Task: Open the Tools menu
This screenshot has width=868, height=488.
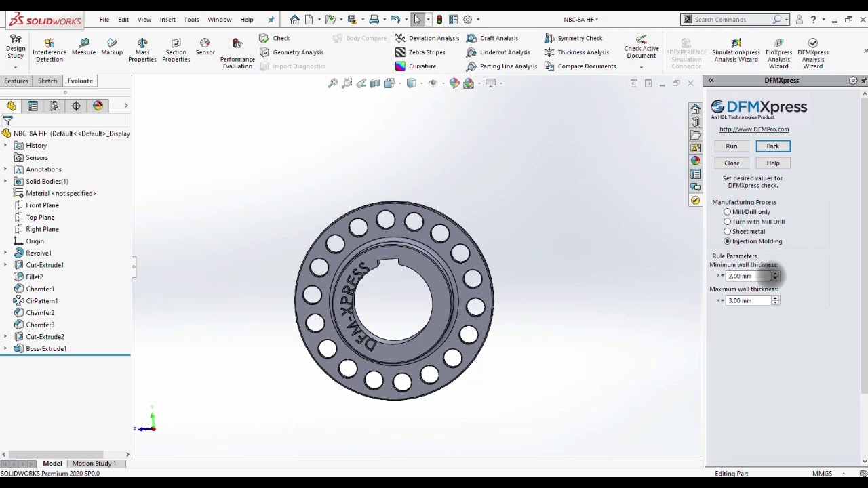Action: [191, 20]
